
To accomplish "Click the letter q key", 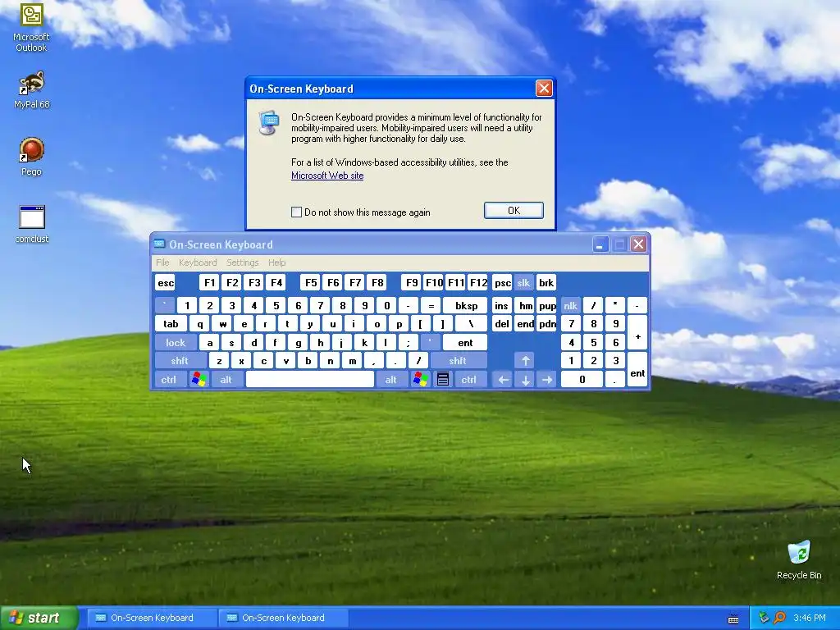I will [x=200, y=323].
